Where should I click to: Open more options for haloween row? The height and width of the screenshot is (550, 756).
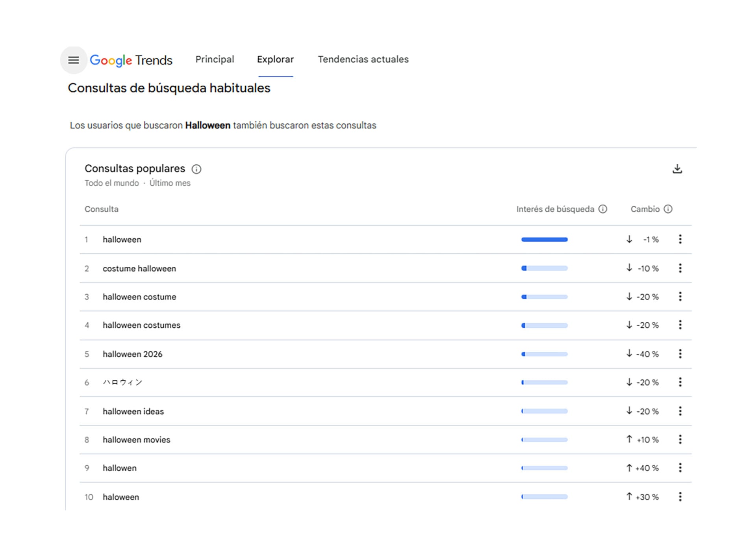click(680, 497)
